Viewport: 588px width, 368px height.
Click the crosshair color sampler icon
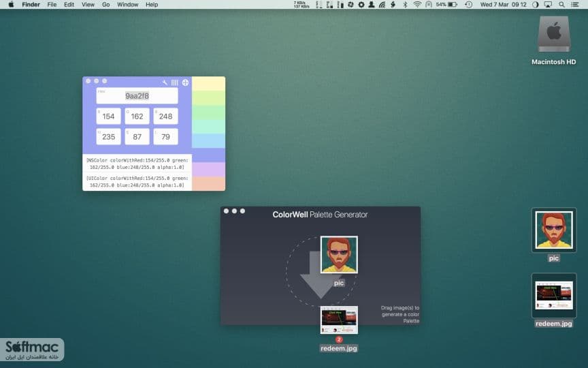pos(185,82)
